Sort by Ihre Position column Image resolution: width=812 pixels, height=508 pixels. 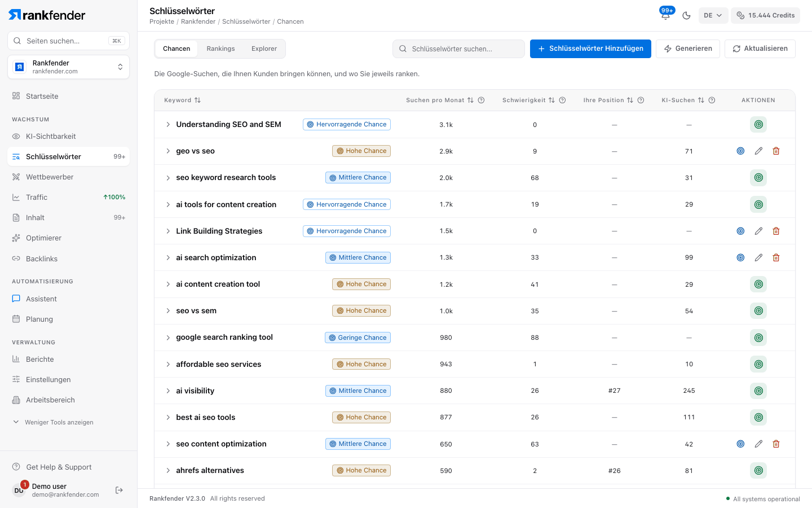(608, 100)
